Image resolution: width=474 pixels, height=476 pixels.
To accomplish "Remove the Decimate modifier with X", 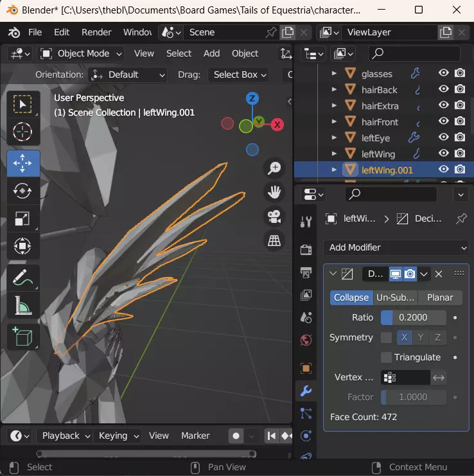I will [x=439, y=274].
